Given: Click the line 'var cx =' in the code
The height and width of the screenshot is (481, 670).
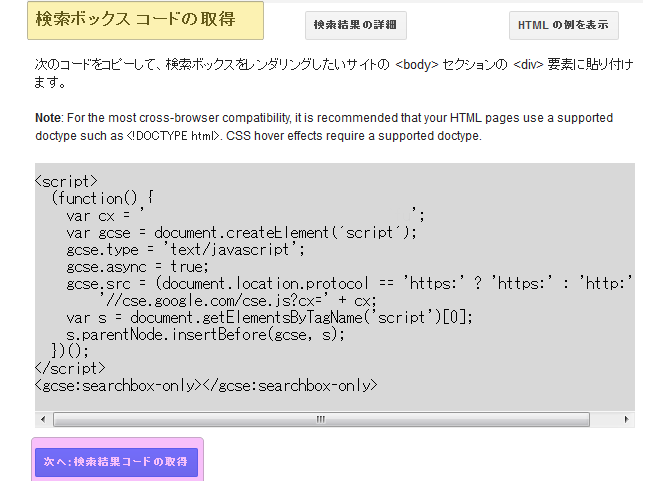Looking at the screenshot, I should pyautogui.click(x=246, y=216).
